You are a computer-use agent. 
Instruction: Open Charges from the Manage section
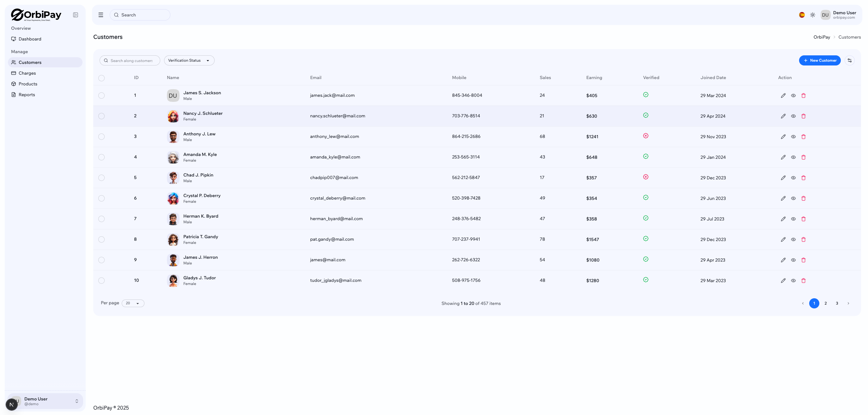tap(27, 73)
